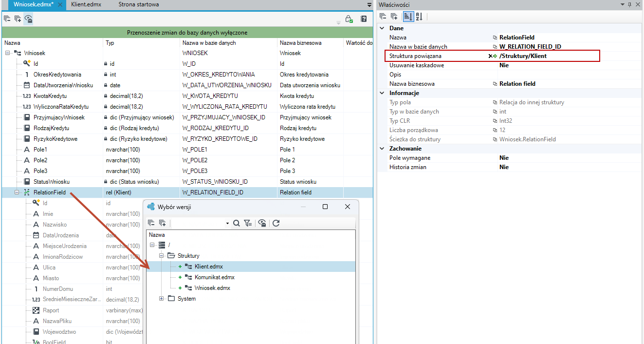This screenshot has height=344, width=644.
Task: Open the document tab list dropdown
Action: point(369,4)
